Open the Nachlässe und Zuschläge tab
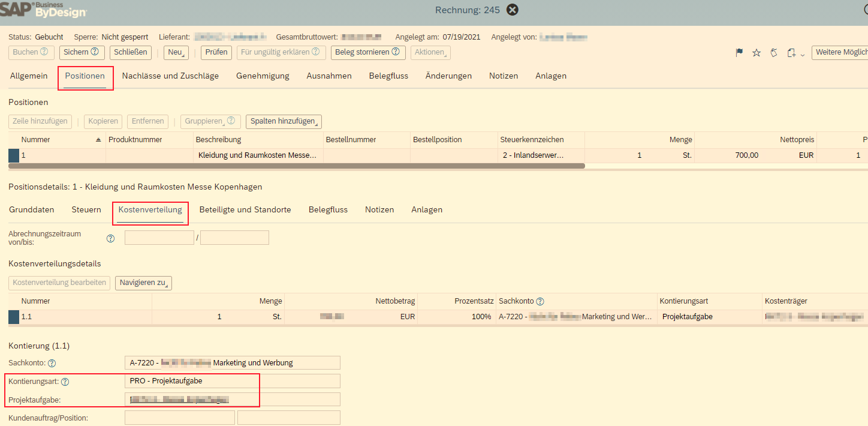This screenshot has width=868, height=426. (170, 76)
